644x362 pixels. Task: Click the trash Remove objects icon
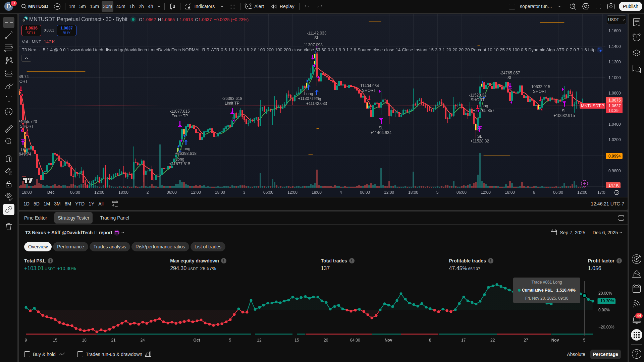[9, 227]
